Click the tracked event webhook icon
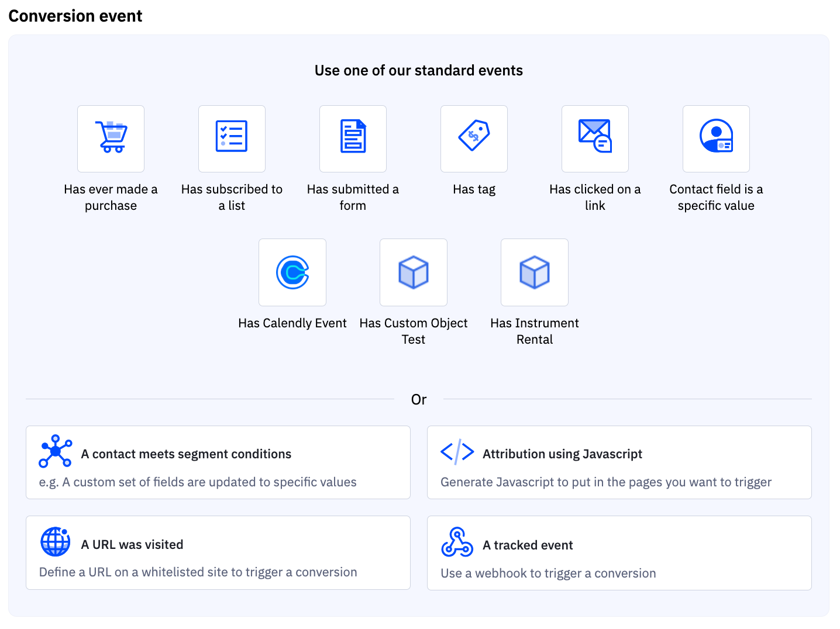The width and height of the screenshot is (840, 629). [x=458, y=542]
